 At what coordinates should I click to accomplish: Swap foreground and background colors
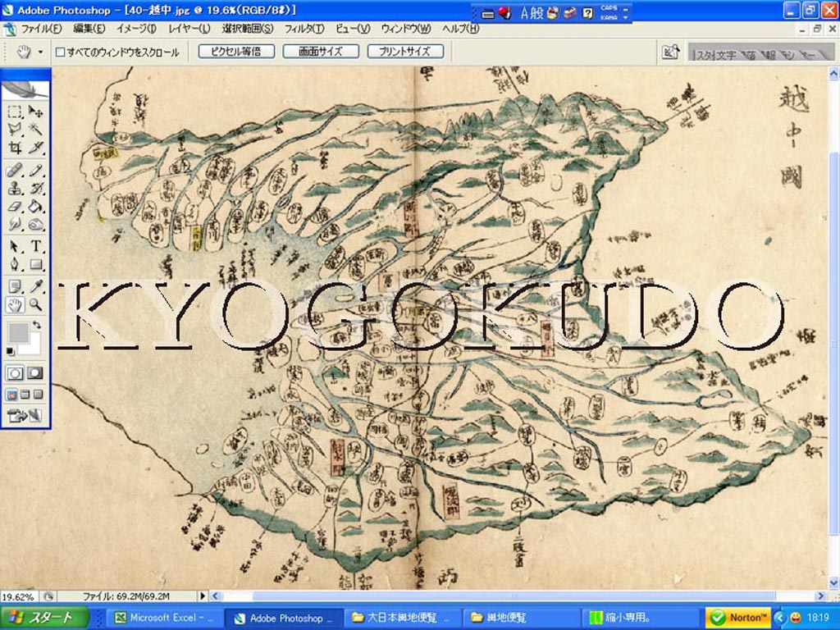point(36,325)
